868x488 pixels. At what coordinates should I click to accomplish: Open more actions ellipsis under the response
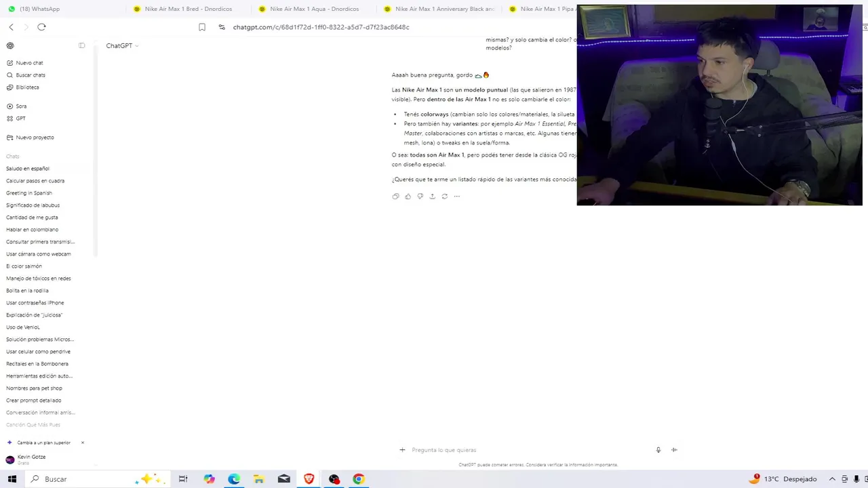[x=456, y=197]
